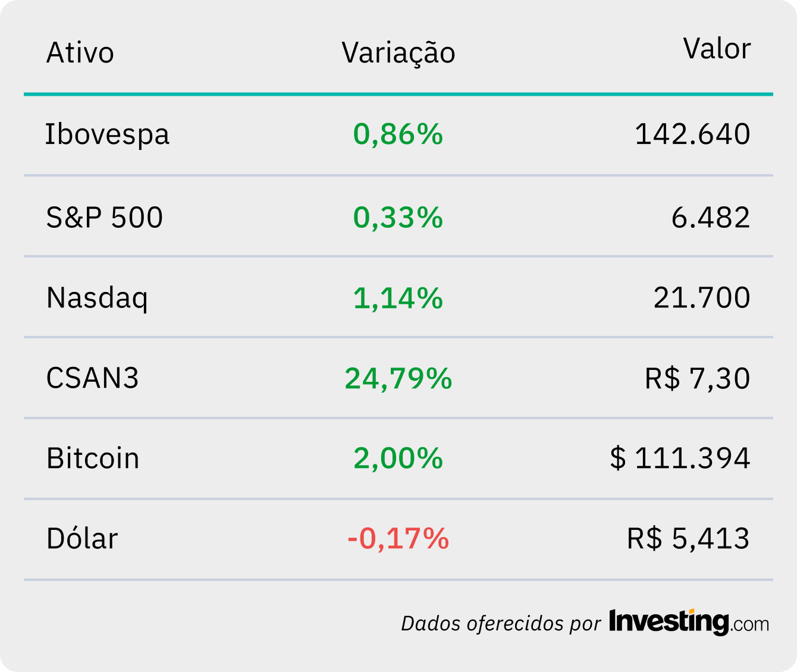Click the red Dólar variation -0,17%

point(398,539)
